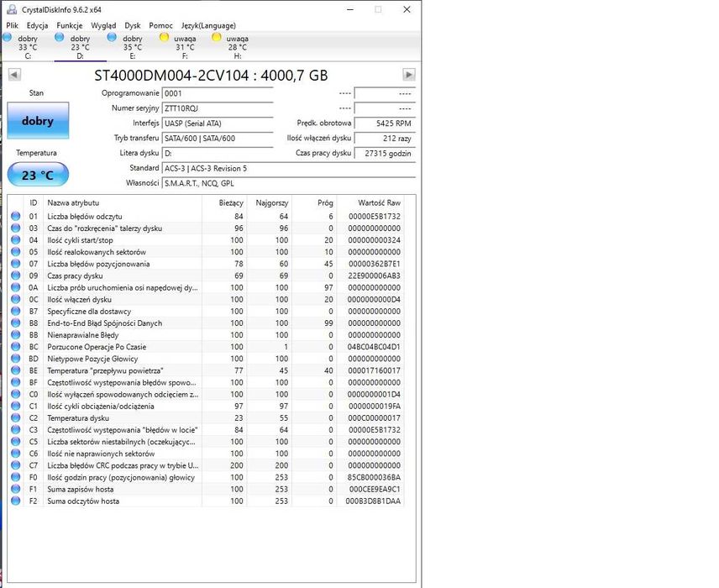Click status orb for Suma zapisów hosta
The width and height of the screenshot is (719, 588).
(16, 489)
